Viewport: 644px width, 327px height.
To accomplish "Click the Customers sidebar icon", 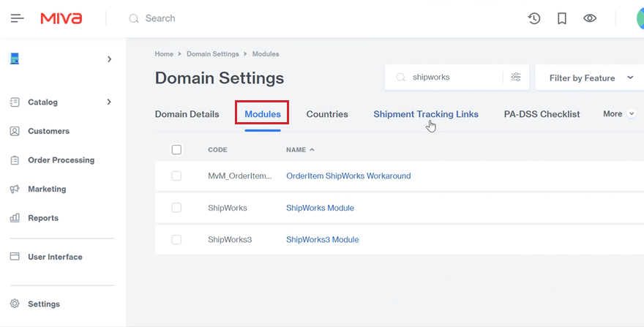I will click(x=15, y=131).
